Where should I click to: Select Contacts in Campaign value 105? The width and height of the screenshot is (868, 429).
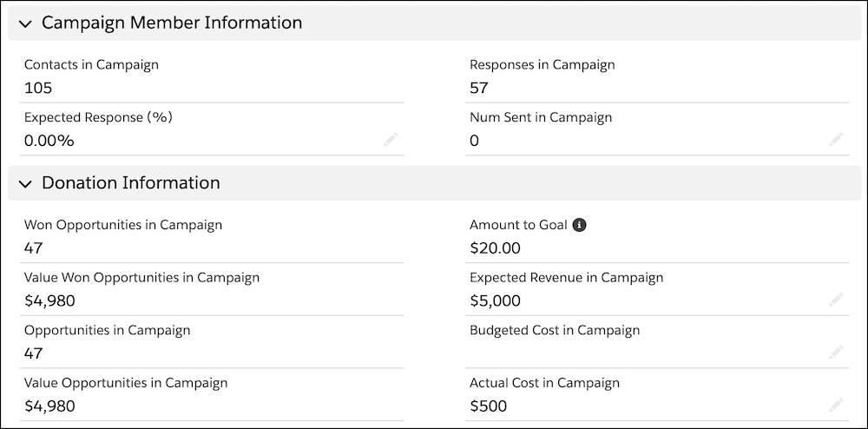38,88
